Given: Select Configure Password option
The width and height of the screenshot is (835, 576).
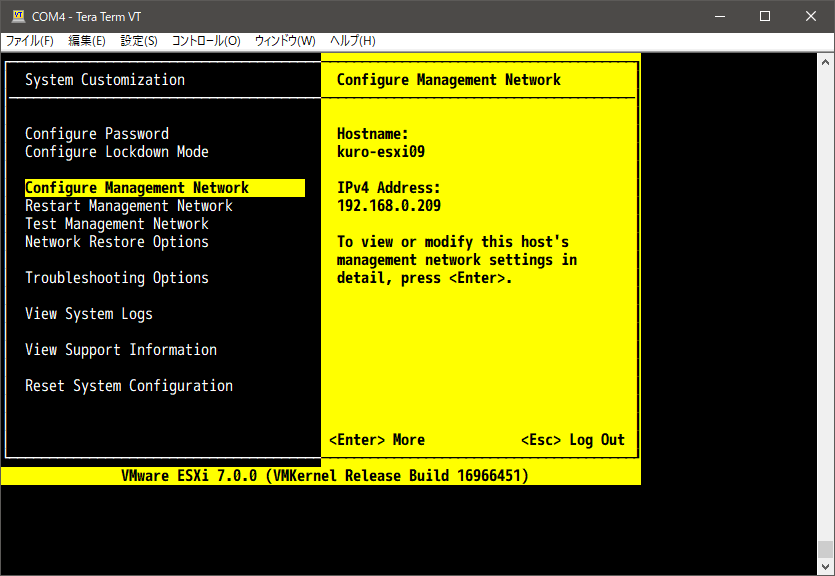Looking at the screenshot, I should [x=97, y=134].
